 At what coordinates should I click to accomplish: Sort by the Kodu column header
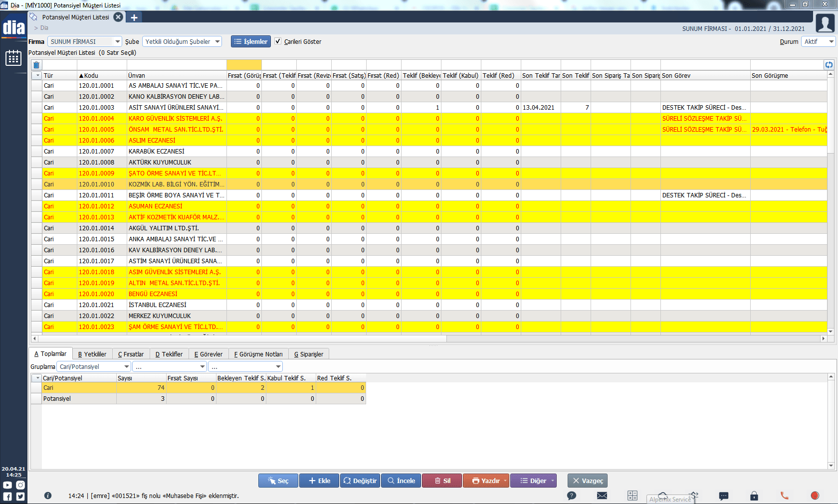click(102, 76)
